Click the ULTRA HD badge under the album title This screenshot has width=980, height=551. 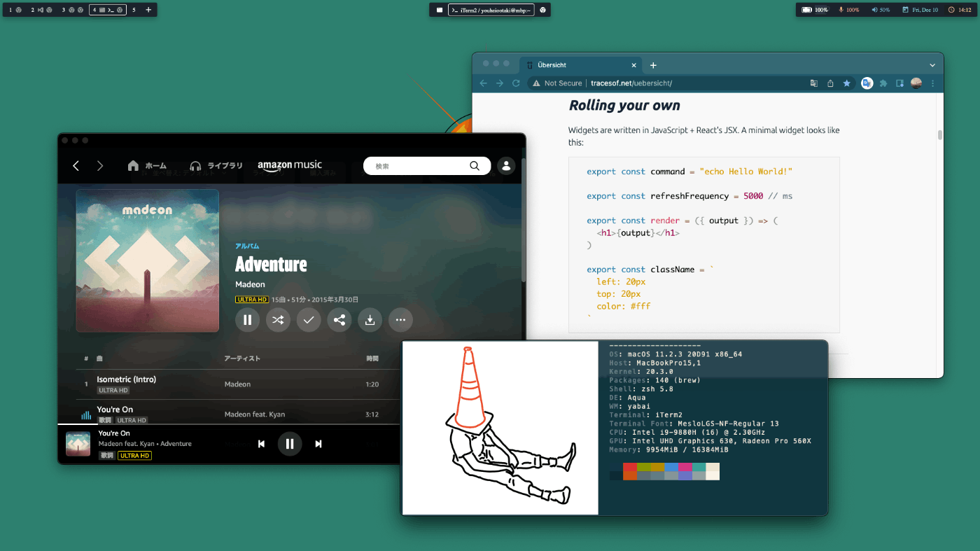point(252,300)
